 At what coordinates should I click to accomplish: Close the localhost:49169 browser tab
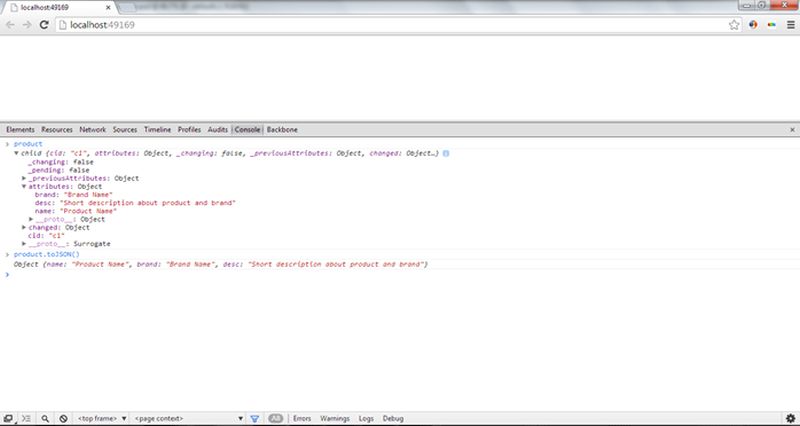point(108,8)
